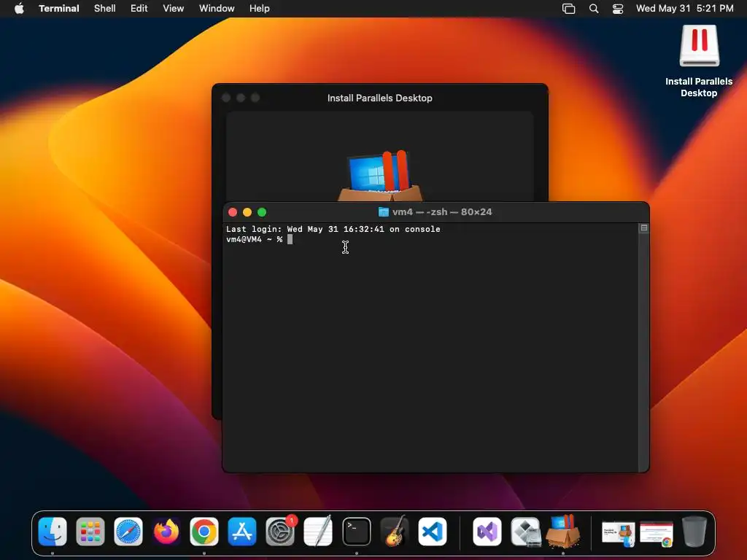This screenshot has height=560, width=747.
Task: Open the Trash in the Dock
Action: 694,532
